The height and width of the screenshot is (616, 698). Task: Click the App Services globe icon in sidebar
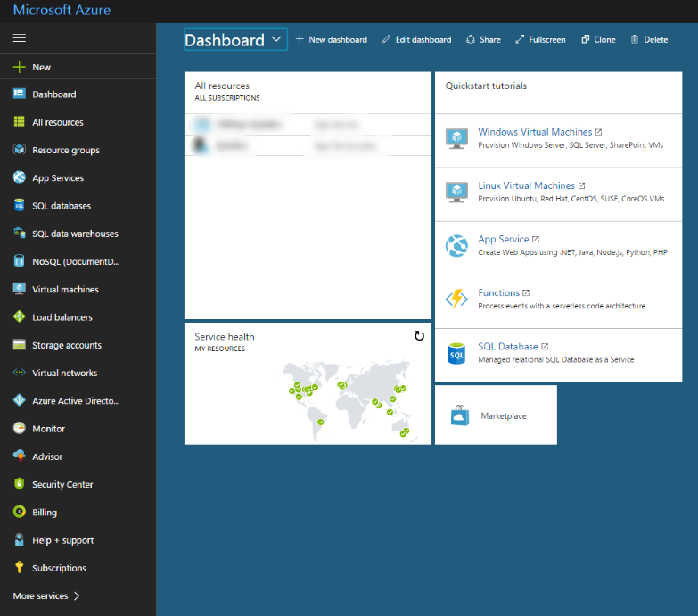click(x=19, y=177)
